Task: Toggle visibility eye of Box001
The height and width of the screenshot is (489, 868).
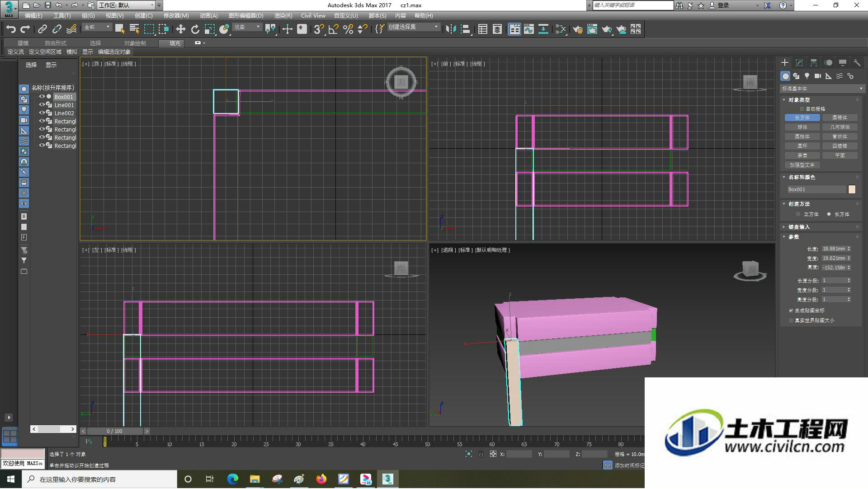Action: click(x=42, y=97)
